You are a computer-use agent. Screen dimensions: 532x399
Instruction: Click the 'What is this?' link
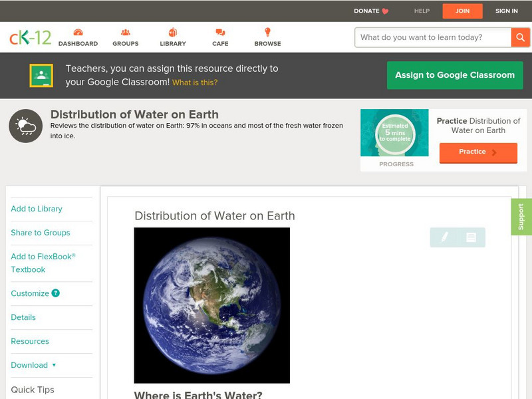pos(195,82)
